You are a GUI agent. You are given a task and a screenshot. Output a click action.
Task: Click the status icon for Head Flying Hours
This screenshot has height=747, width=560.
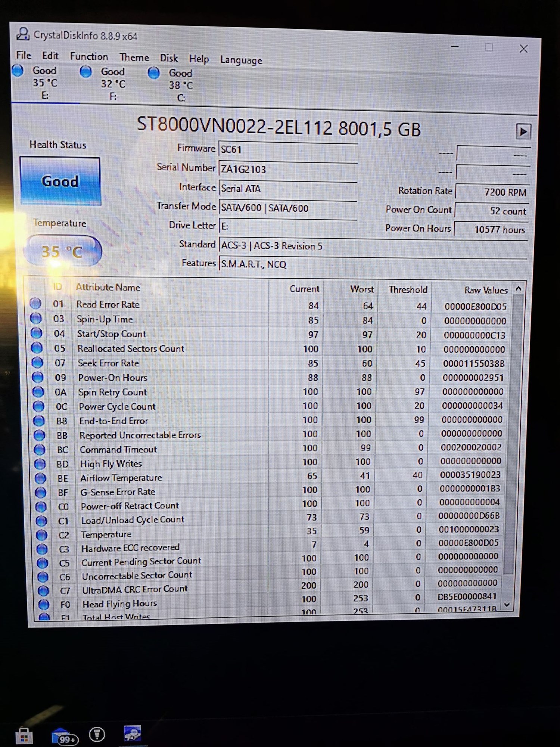pos(43,604)
